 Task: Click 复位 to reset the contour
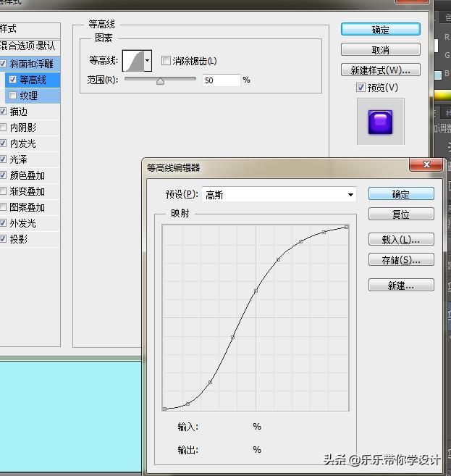401,214
